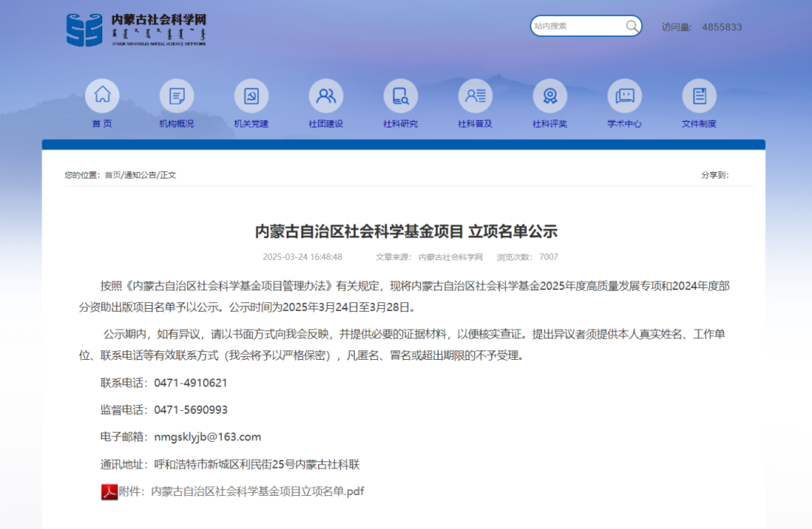
Task: Go to 首页 in the breadcrumb
Action: 112,175
